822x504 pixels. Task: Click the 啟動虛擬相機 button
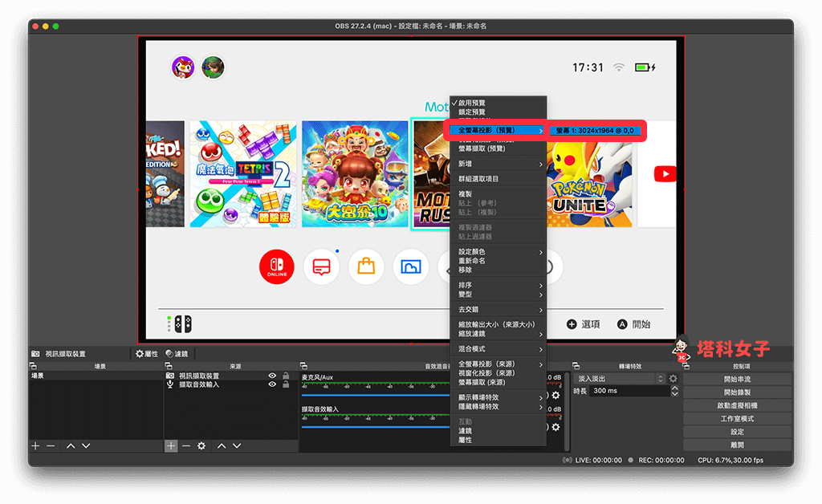point(738,405)
